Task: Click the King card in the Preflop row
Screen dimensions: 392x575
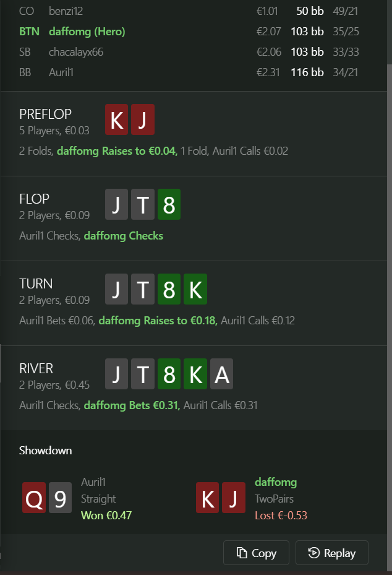Action: 117,119
